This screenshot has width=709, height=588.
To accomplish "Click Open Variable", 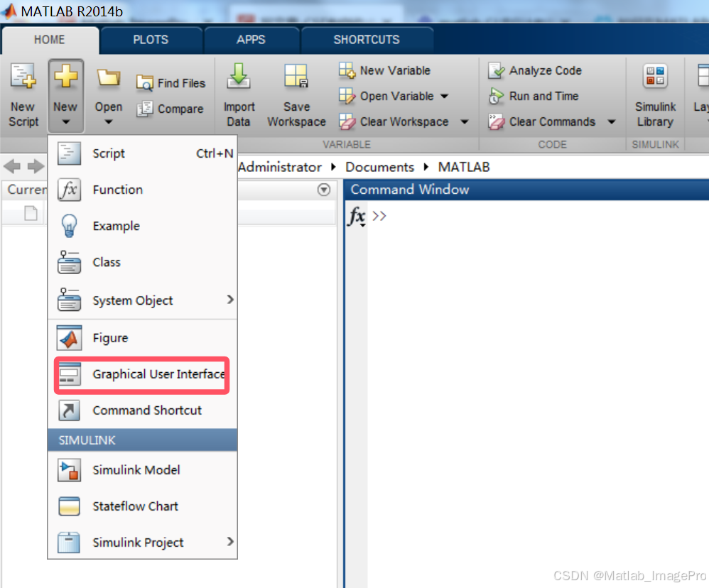I will coord(387,97).
